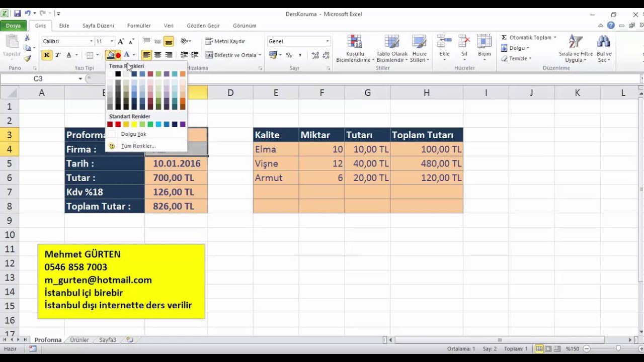Switch to the Veri tab
This screenshot has height=362, width=644.
pos(169,26)
